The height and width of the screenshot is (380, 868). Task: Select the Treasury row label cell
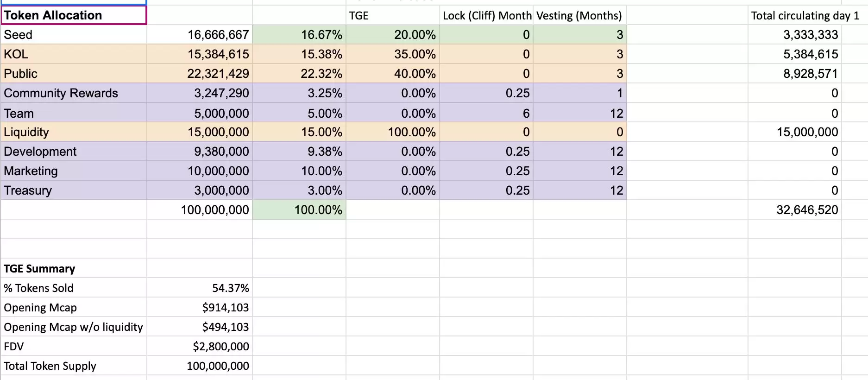pos(74,190)
